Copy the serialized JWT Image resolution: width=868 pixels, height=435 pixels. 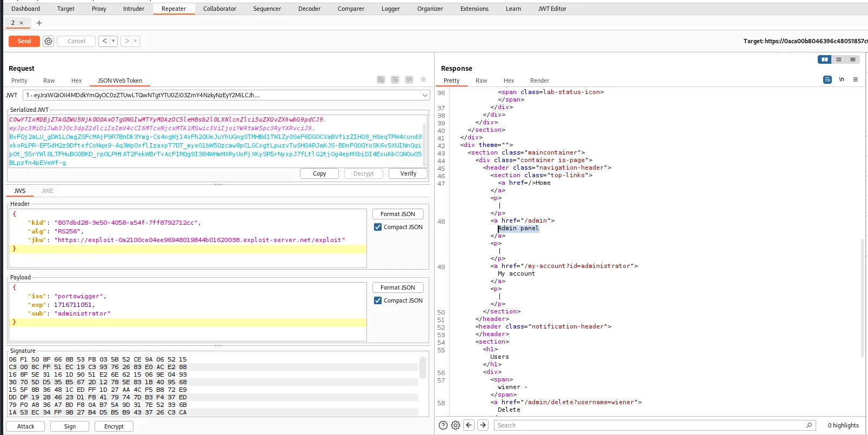click(319, 173)
